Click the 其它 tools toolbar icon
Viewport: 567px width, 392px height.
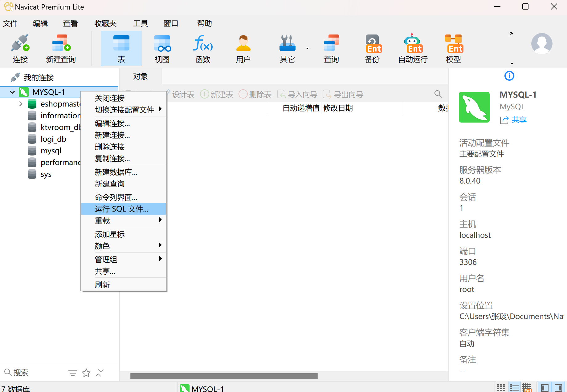pyautogui.click(x=287, y=49)
